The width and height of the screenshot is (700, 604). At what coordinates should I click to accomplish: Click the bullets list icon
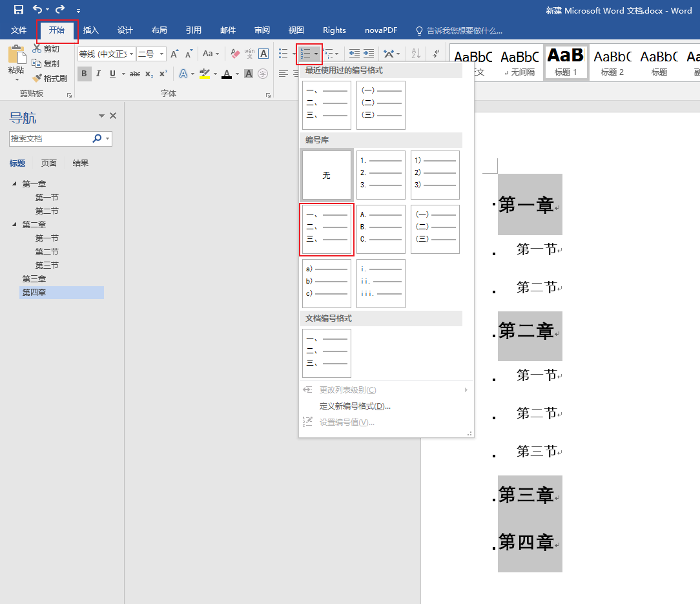pos(283,54)
